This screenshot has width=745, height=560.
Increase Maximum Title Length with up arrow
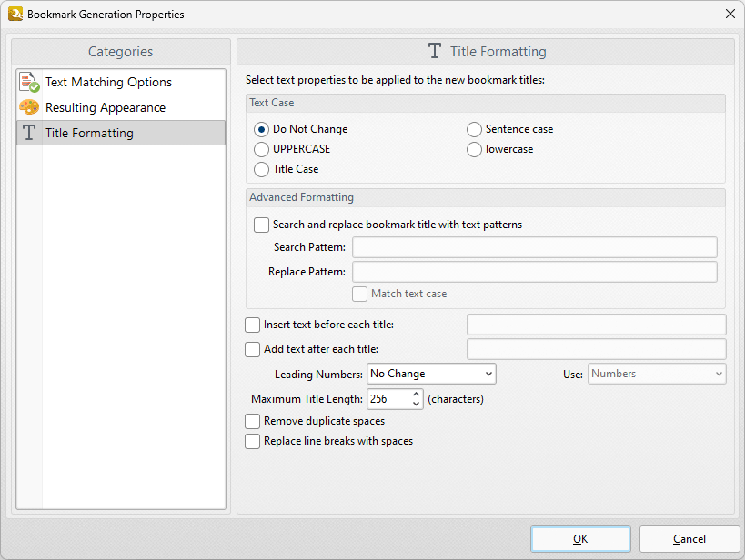tap(417, 395)
